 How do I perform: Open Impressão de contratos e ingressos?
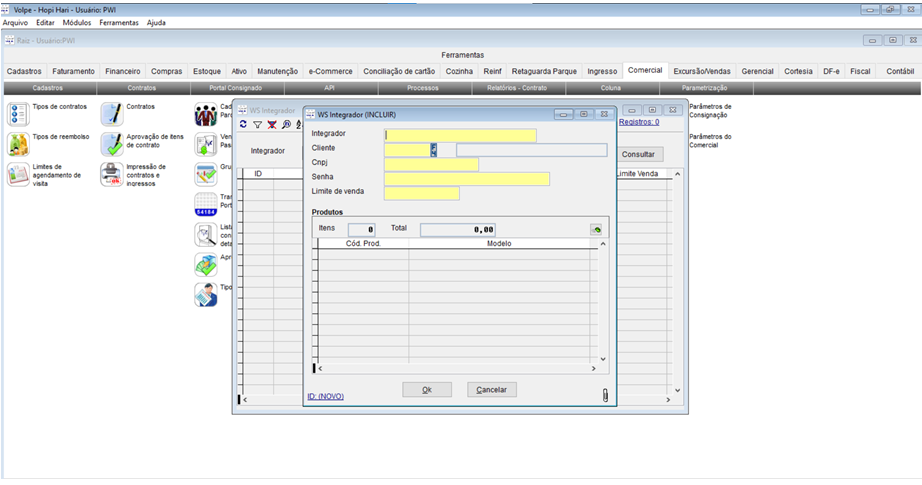(x=111, y=175)
